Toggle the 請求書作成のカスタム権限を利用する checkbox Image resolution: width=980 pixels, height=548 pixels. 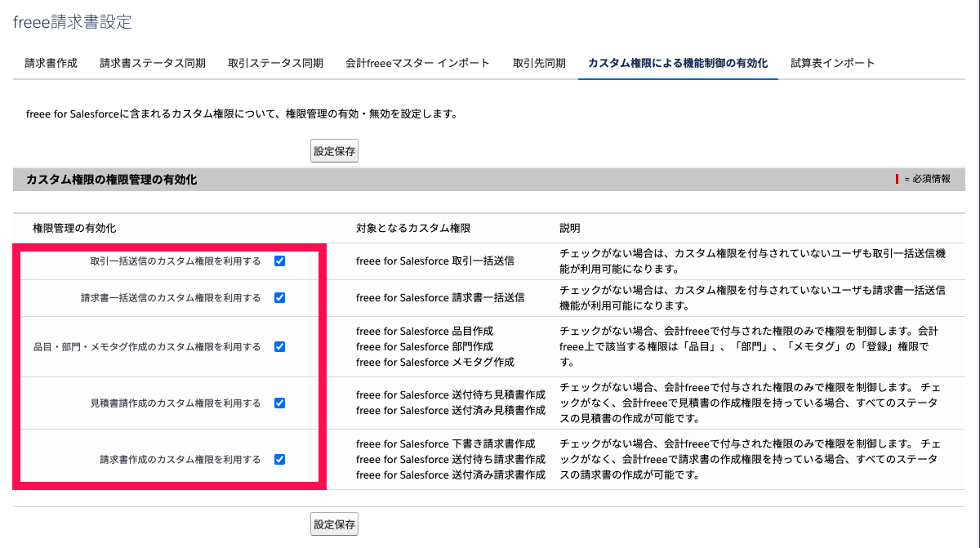tap(280, 459)
